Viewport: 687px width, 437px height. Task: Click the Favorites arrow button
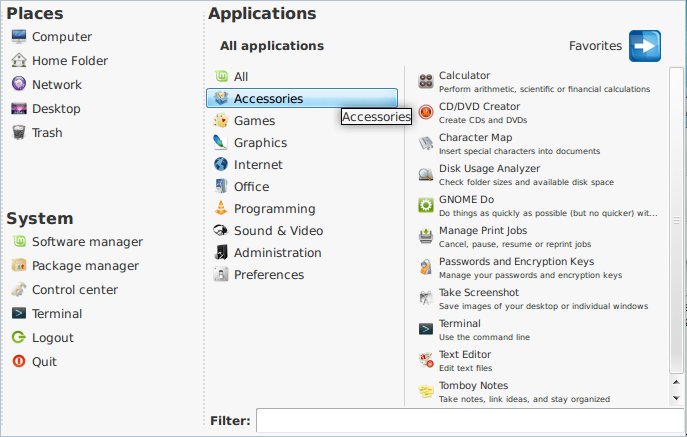click(x=645, y=46)
